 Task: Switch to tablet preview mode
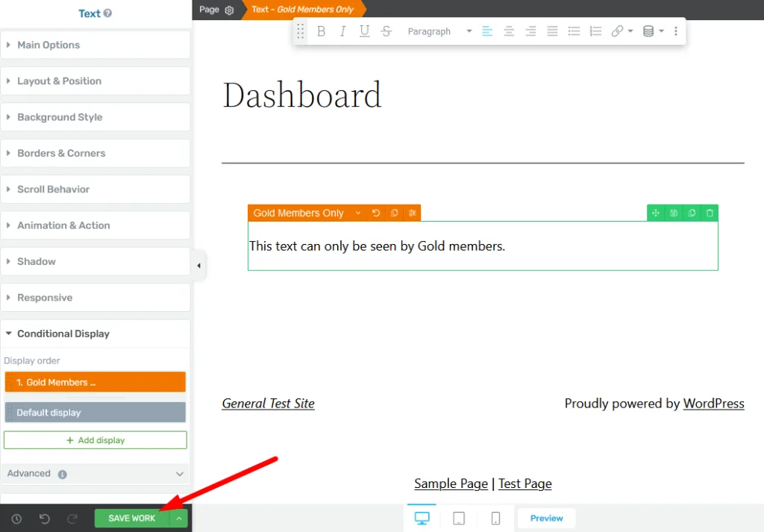coord(459,519)
